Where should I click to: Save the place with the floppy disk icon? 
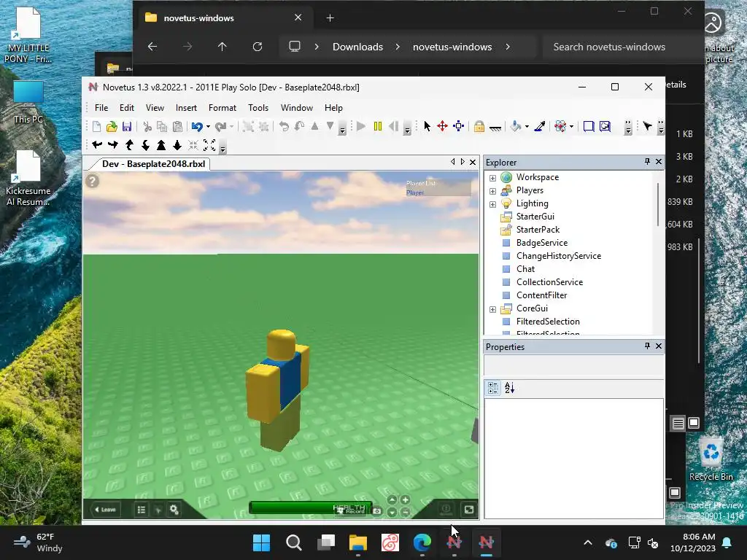pyautogui.click(x=127, y=126)
